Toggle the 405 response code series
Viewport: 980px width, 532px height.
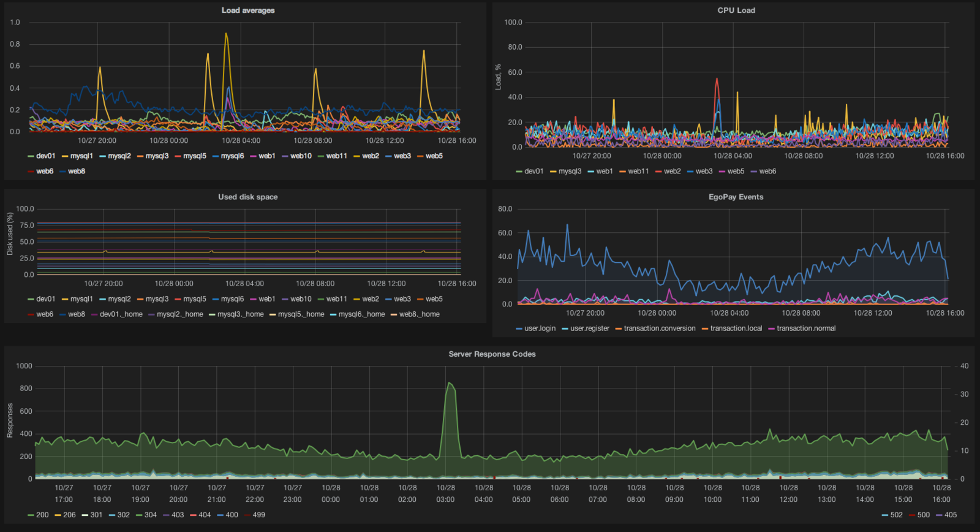coord(951,515)
